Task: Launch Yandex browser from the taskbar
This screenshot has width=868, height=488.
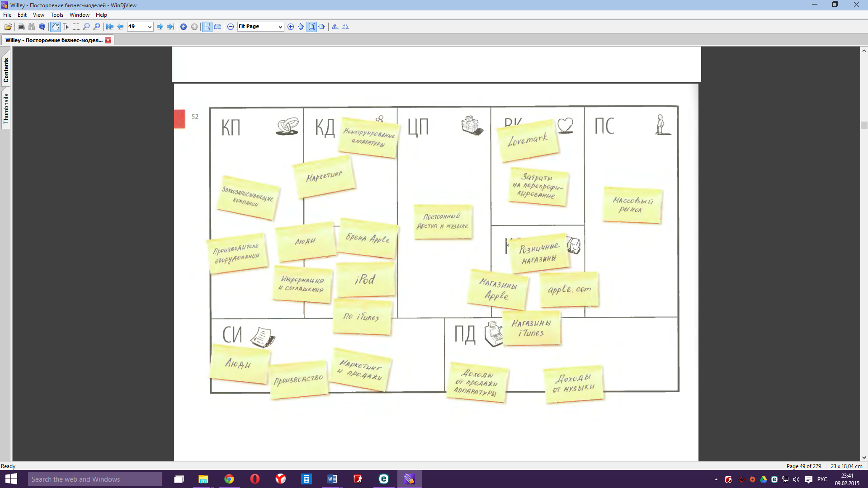Action: 281,479
